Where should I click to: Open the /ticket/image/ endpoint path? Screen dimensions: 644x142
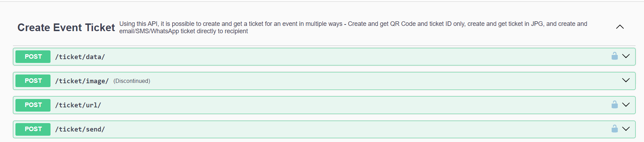click(82, 81)
